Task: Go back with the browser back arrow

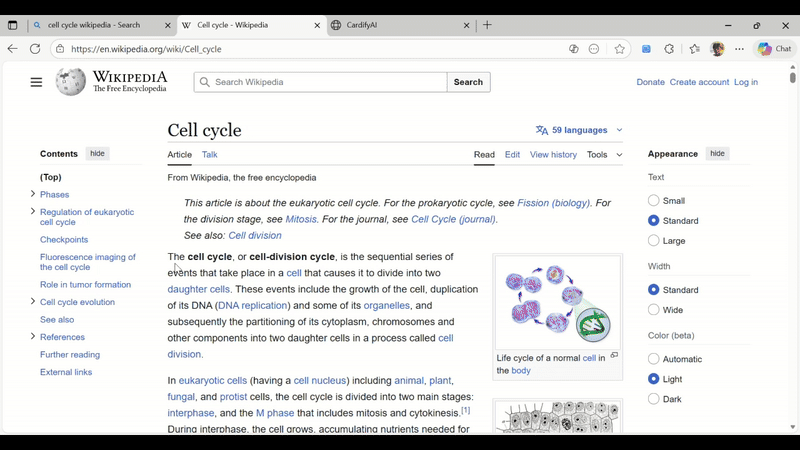Action: (13, 49)
